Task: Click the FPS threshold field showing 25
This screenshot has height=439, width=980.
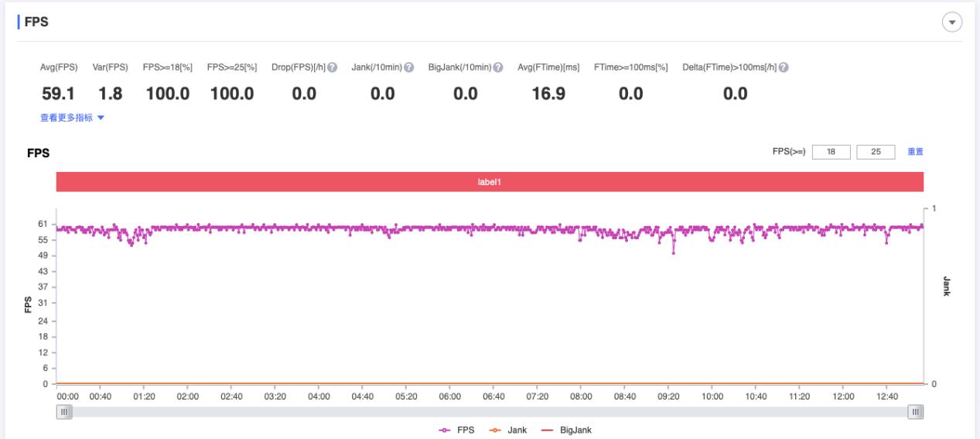Action: [876, 152]
